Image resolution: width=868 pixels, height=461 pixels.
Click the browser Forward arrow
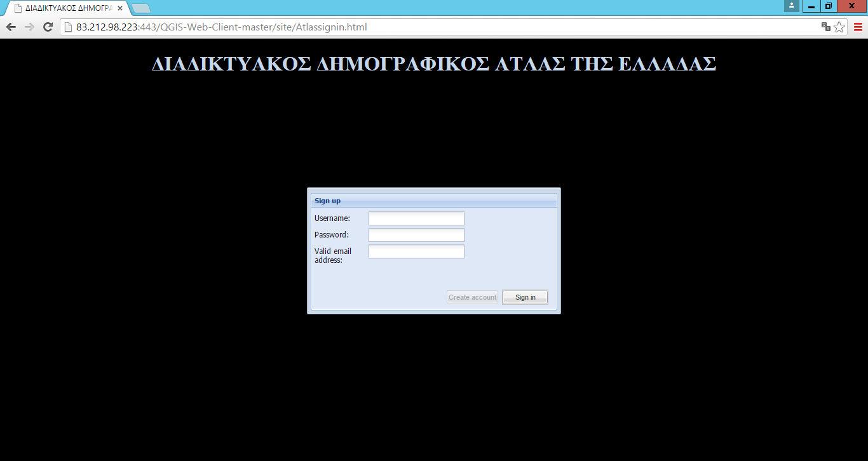(x=29, y=27)
